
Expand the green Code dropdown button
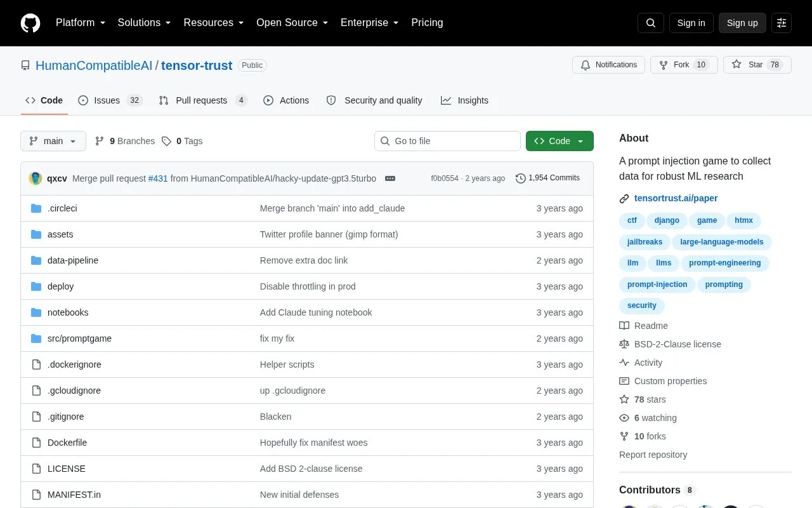pos(560,141)
